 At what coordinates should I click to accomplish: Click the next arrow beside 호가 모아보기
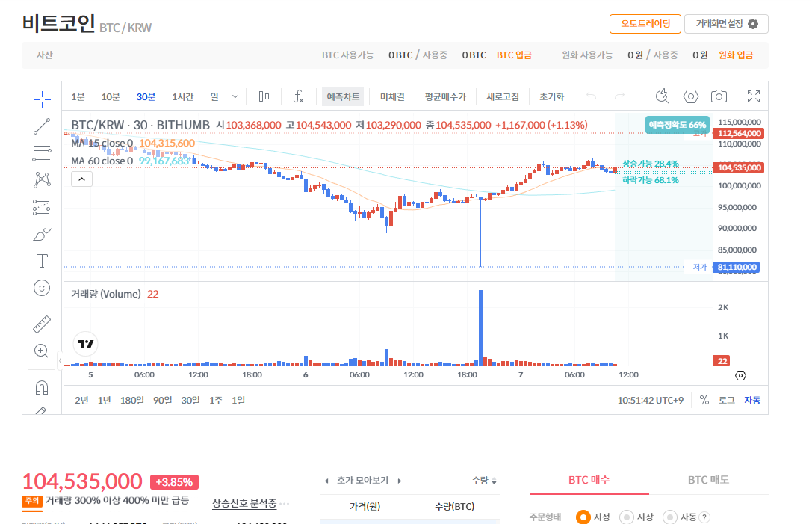(x=399, y=481)
